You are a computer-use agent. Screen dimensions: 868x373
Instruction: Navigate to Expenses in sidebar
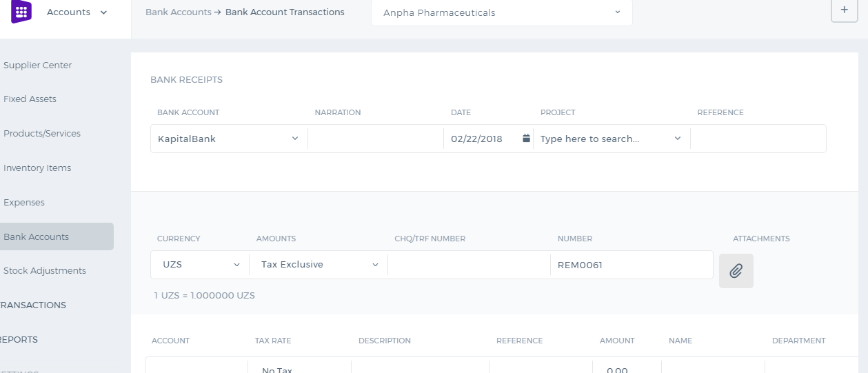(24, 203)
